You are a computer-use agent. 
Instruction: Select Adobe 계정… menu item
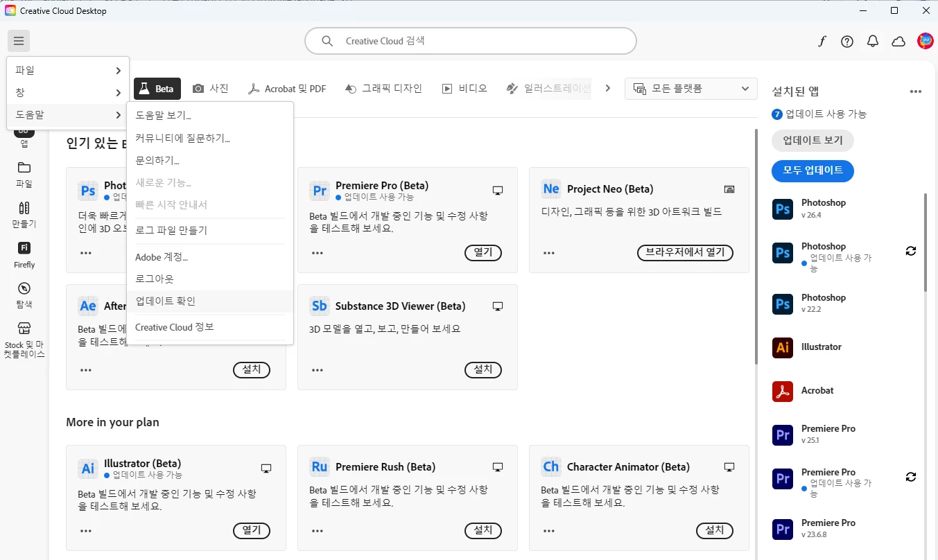210,257
